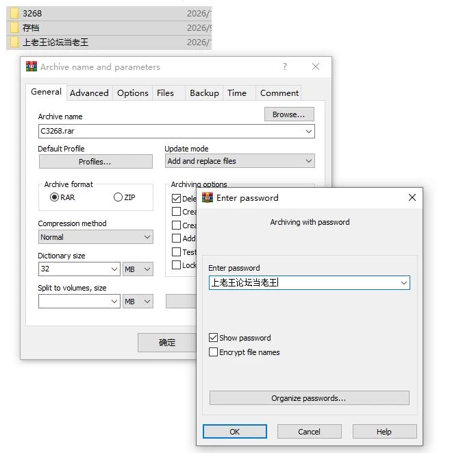Select ZIP archive format

click(x=118, y=197)
